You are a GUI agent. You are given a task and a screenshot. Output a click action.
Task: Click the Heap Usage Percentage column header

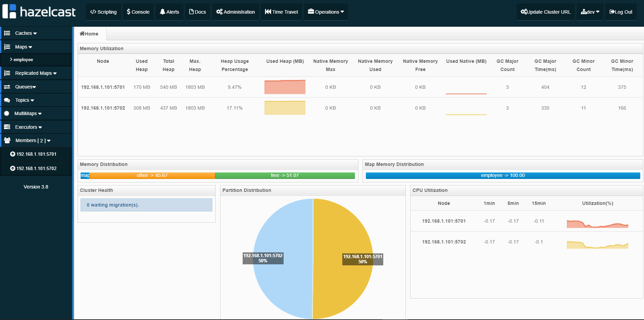coord(235,65)
